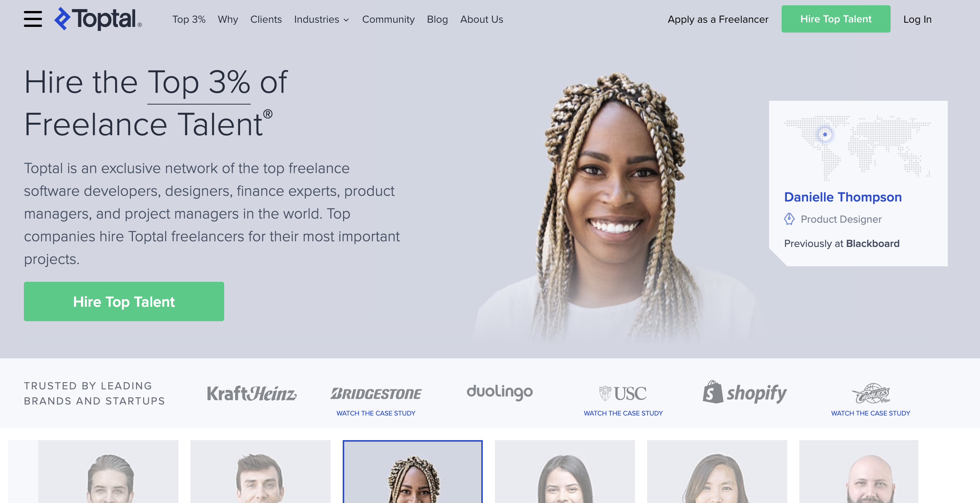
Task: Select the bald bearded man thumbnail
Action: (x=859, y=472)
